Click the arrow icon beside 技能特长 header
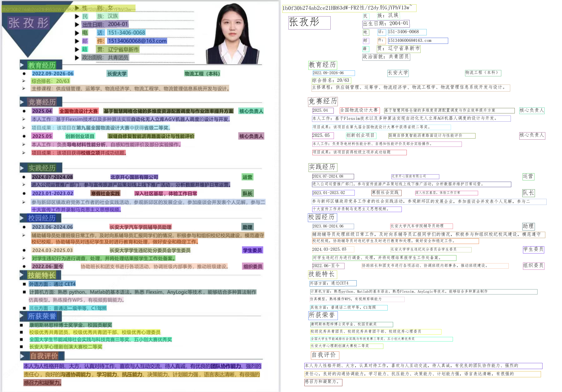The image size is (562, 392). (x=21, y=275)
